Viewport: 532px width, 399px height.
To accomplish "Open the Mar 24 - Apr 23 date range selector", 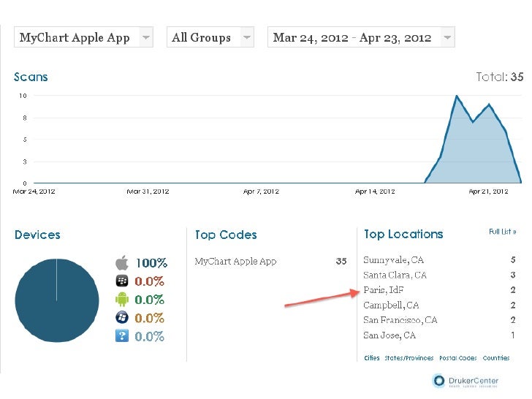I will click(x=361, y=37).
